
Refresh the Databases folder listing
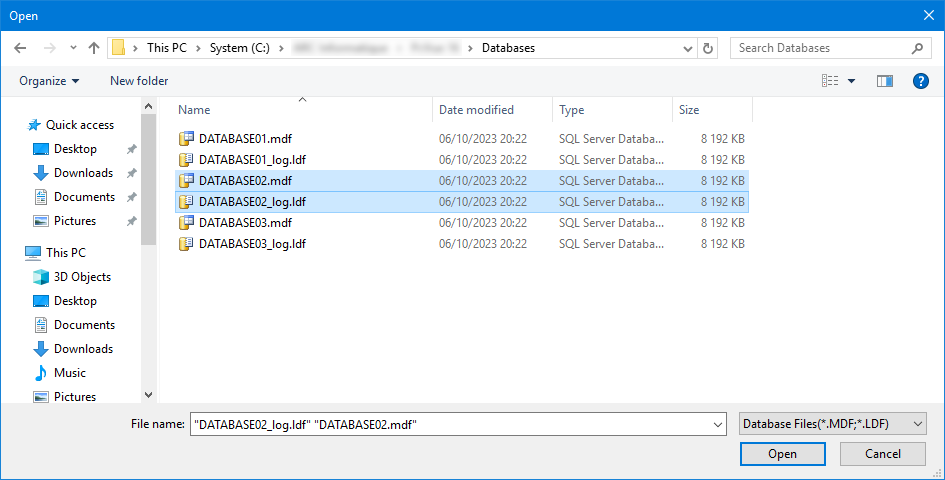click(708, 48)
